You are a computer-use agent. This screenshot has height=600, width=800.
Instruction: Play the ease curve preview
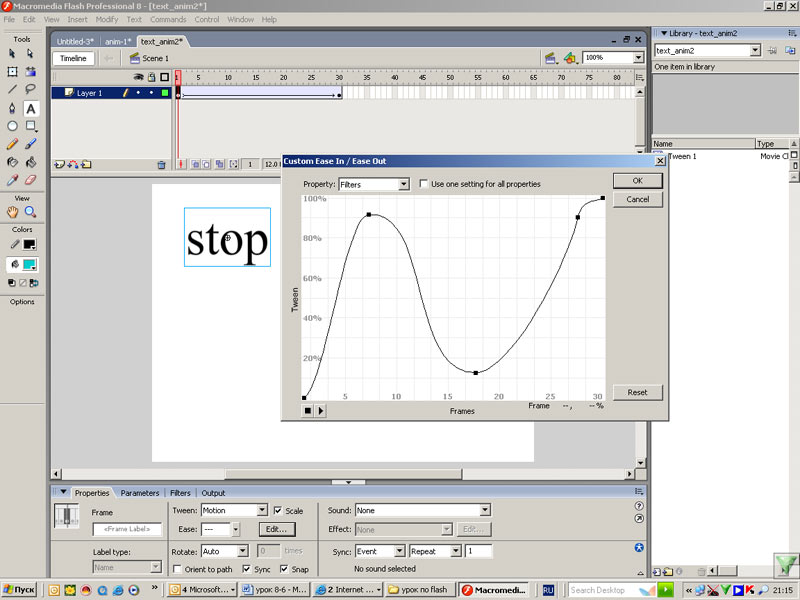[321, 410]
